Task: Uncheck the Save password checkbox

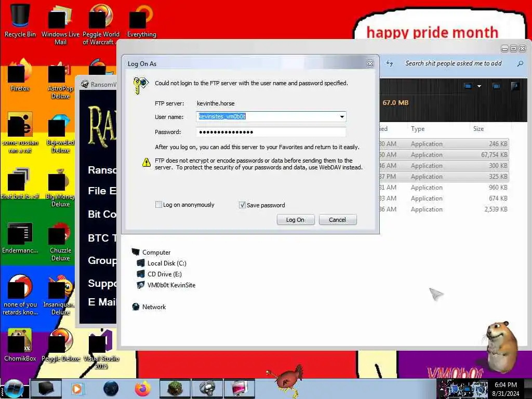Action: point(242,205)
